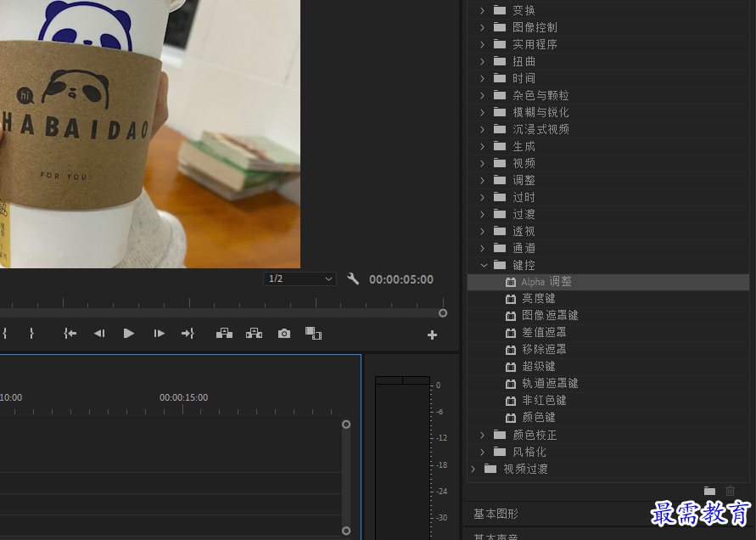Click the 00:00:15:00 timeline ruler mark
The height and width of the screenshot is (540, 756).
click(183, 397)
